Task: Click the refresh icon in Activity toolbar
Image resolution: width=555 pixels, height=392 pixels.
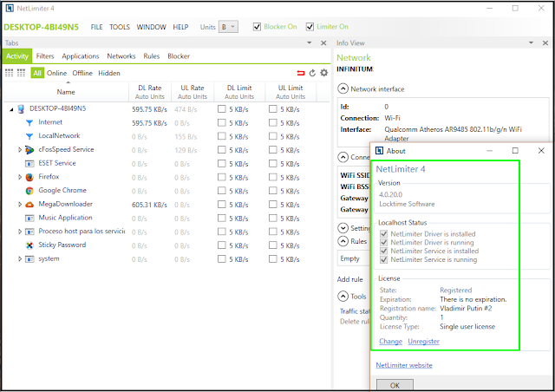Action: (x=312, y=73)
